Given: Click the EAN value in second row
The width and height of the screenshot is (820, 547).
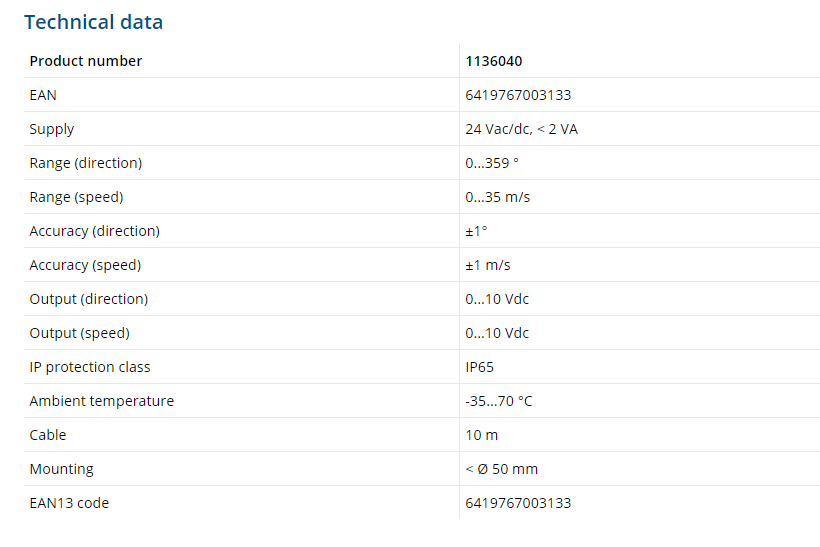Looking at the screenshot, I should (x=518, y=95).
